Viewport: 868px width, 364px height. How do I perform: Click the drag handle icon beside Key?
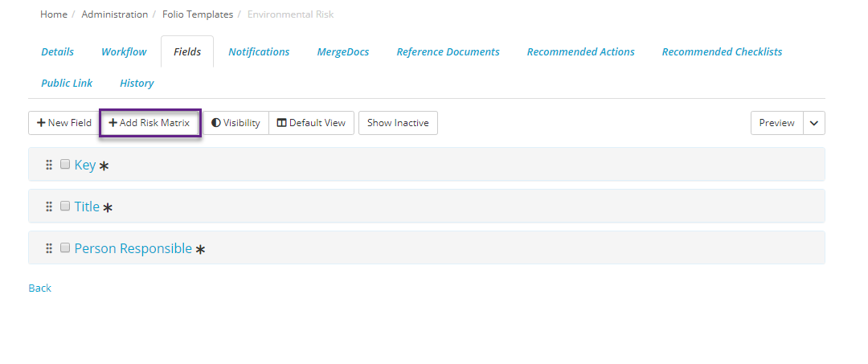49,165
